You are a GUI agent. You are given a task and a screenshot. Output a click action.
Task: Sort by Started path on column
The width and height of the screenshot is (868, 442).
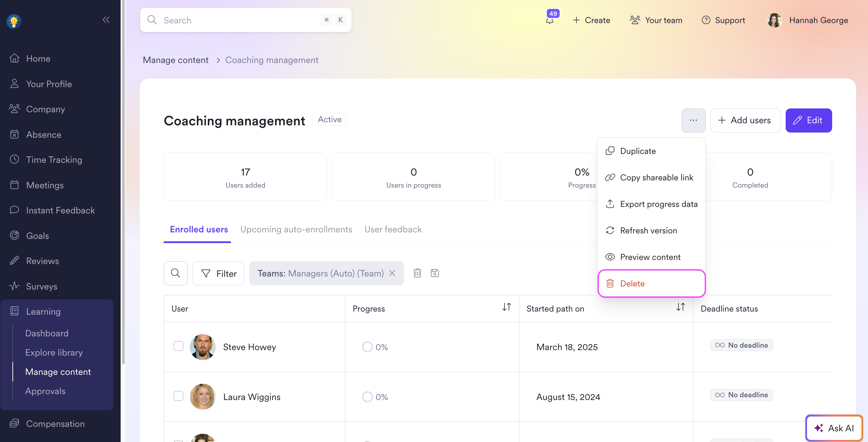point(681,307)
